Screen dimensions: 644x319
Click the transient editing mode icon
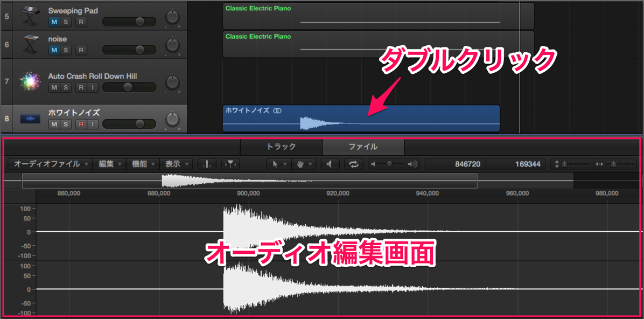[207, 164]
